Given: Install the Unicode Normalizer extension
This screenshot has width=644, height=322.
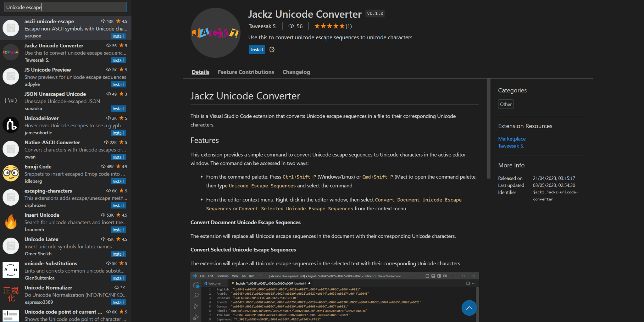Looking at the screenshot, I should pos(118,303).
